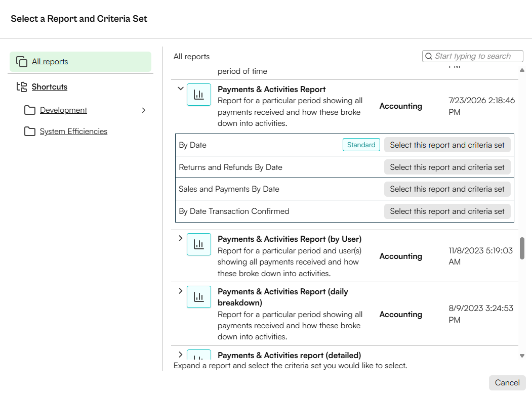
Task: Click the date 8/9/2023 3:24:53 PM
Action: [x=481, y=314]
